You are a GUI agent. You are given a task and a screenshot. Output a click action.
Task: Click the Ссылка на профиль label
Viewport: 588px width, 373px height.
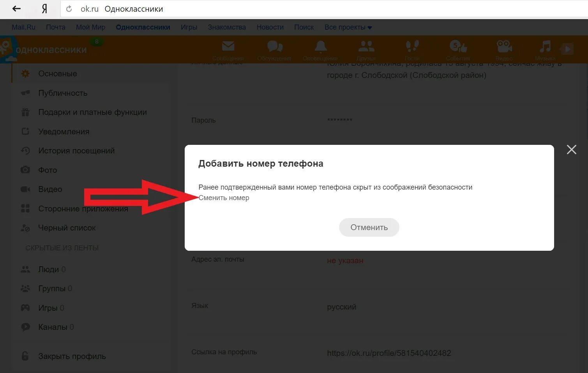pyautogui.click(x=224, y=352)
